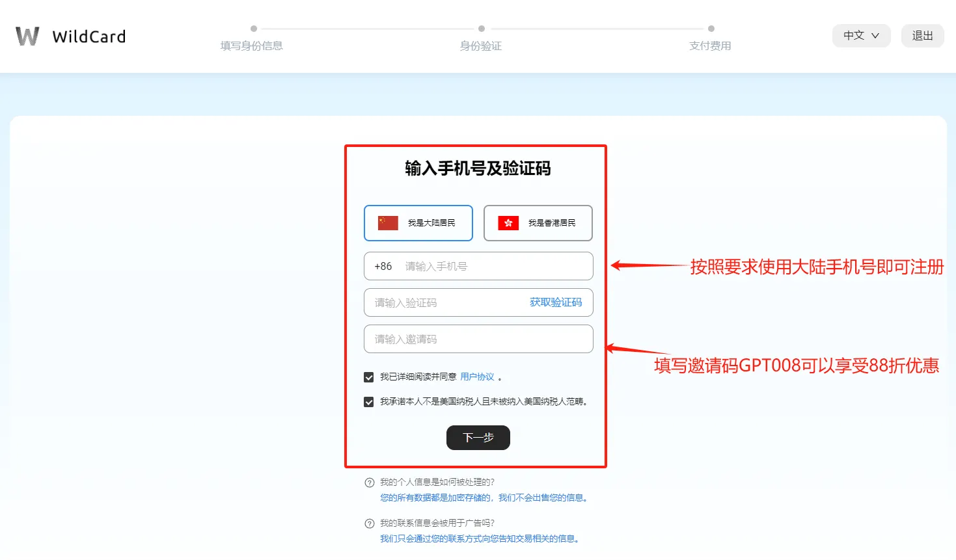Focus the phone number input field

coord(495,267)
